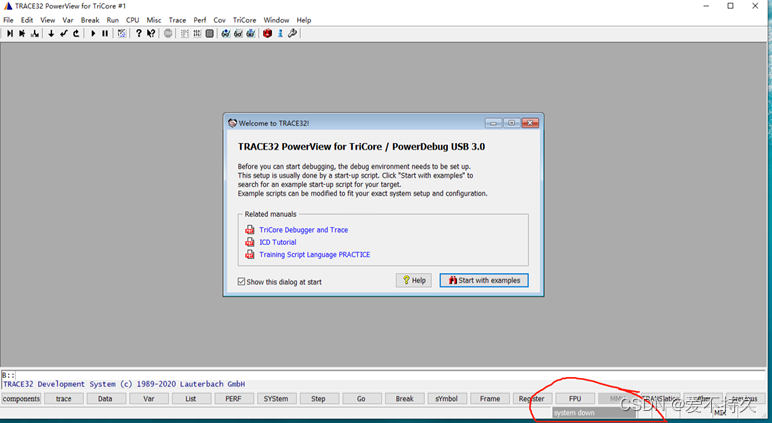Image resolution: width=772 pixels, height=423 pixels.
Task: Click the Var softkey button
Action: pyautogui.click(x=149, y=398)
